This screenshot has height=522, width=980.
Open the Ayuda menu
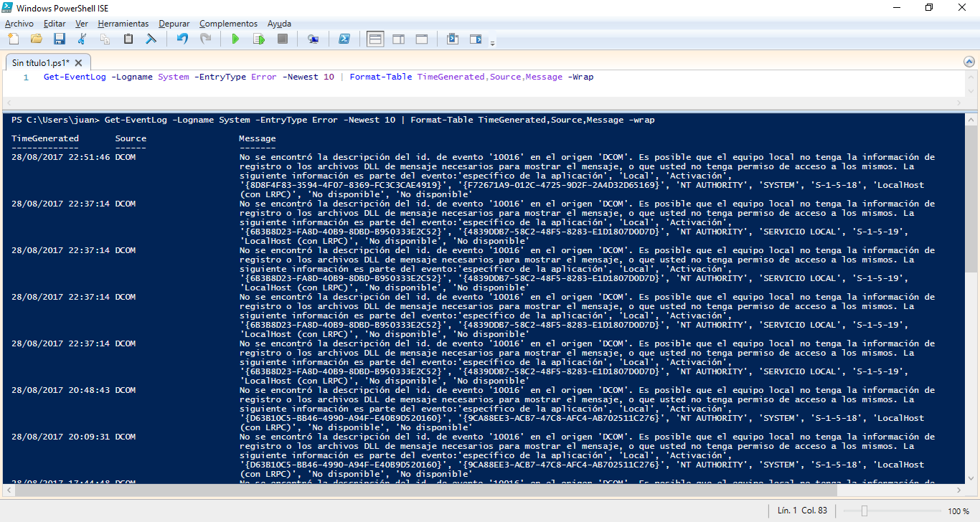(x=279, y=24)
